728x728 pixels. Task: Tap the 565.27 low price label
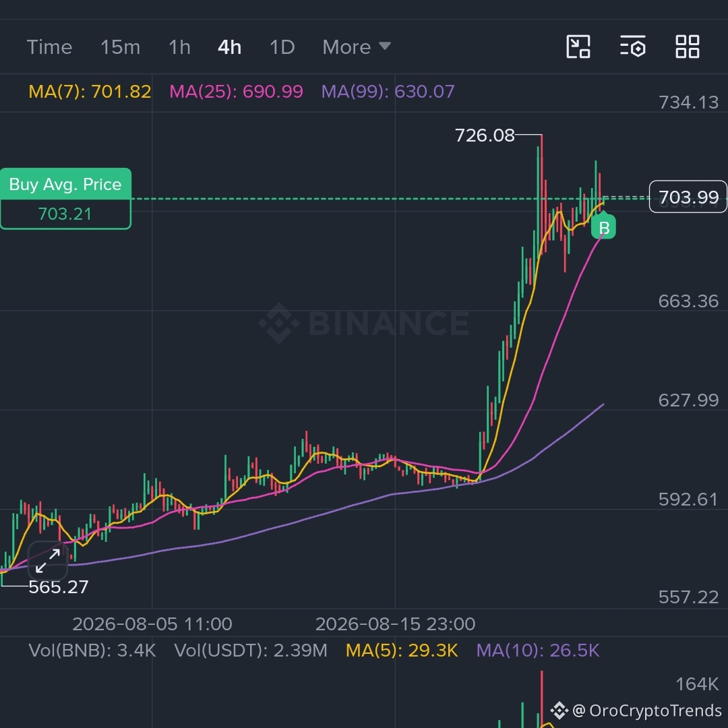pos(59,587)
